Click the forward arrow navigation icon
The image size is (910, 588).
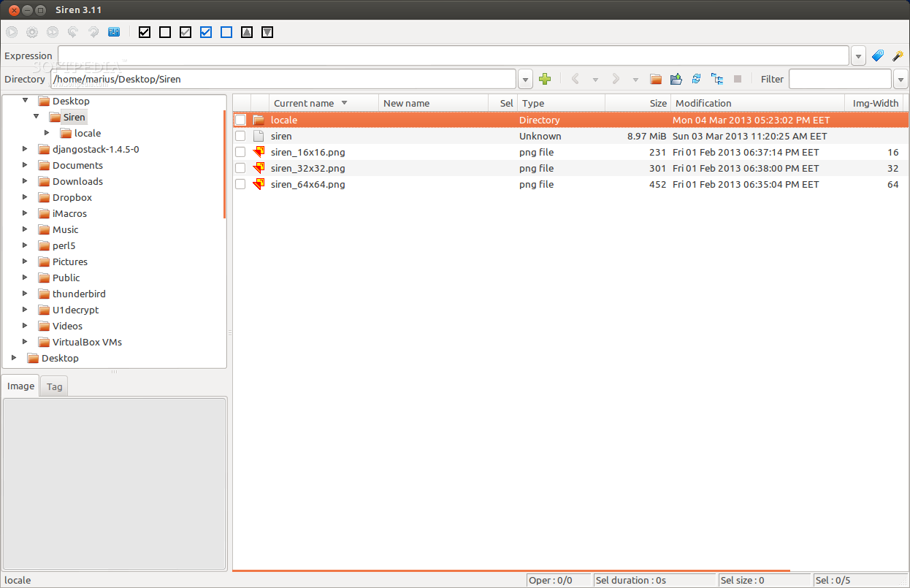tap(616, 79)
